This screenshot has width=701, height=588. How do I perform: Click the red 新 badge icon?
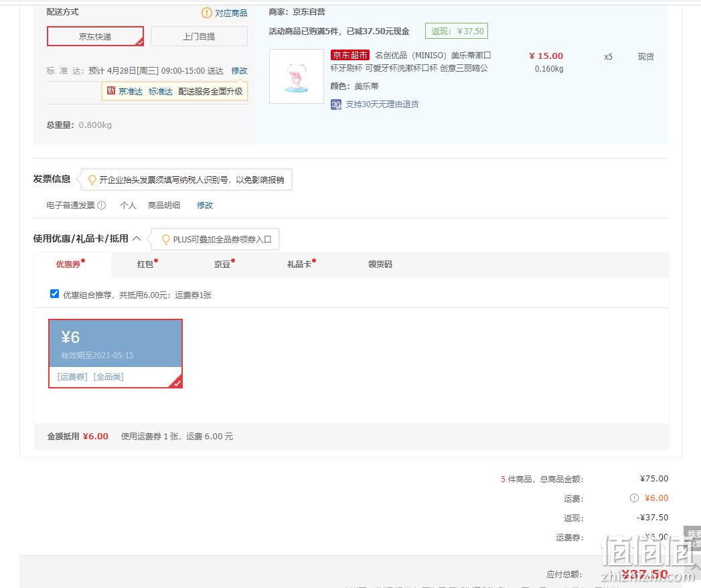coord(111,91)
